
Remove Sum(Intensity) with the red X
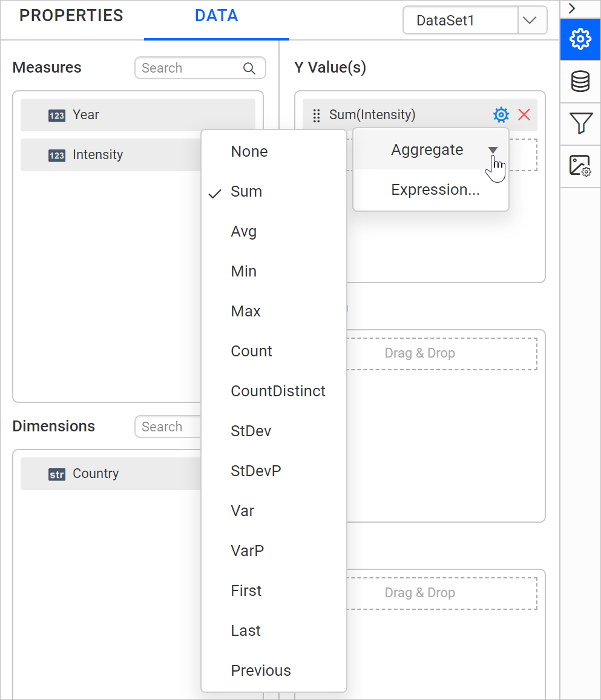pos(524,114)
